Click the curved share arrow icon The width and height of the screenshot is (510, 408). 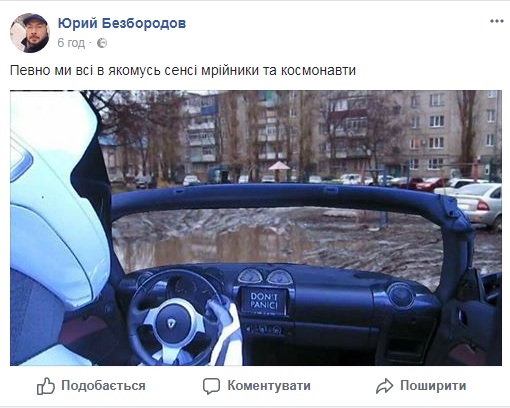point(385,386)
